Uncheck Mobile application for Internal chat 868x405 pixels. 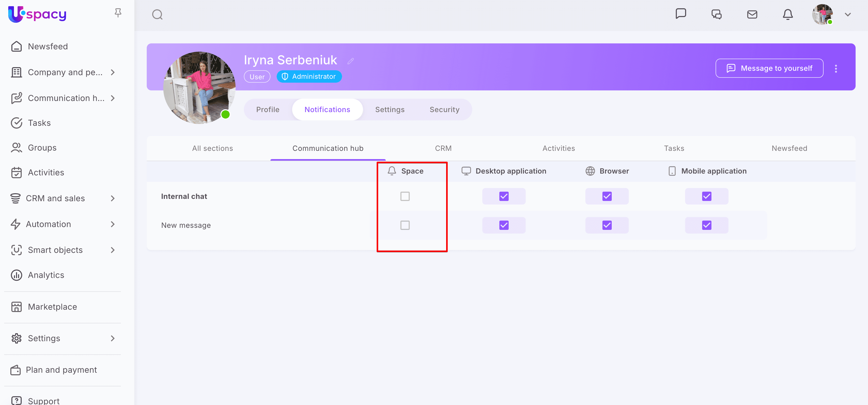706,197
